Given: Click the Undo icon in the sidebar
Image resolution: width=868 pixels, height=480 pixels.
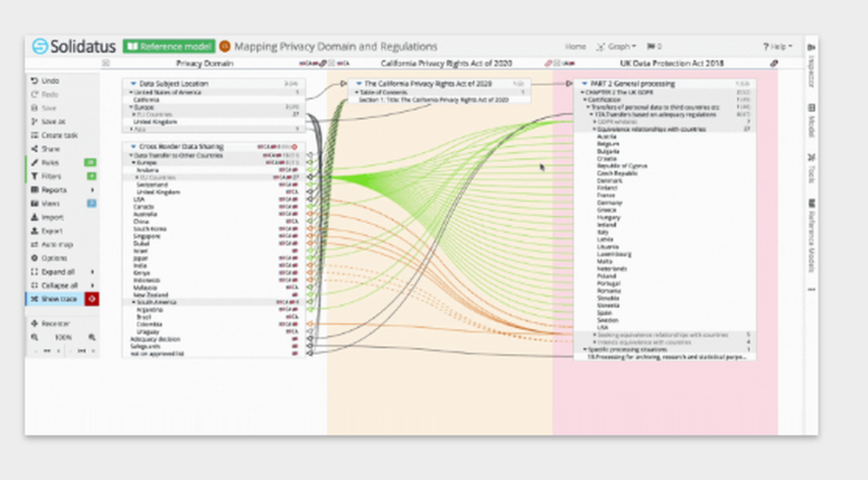Looking at the screenshot, I should [x=35, y=81].
